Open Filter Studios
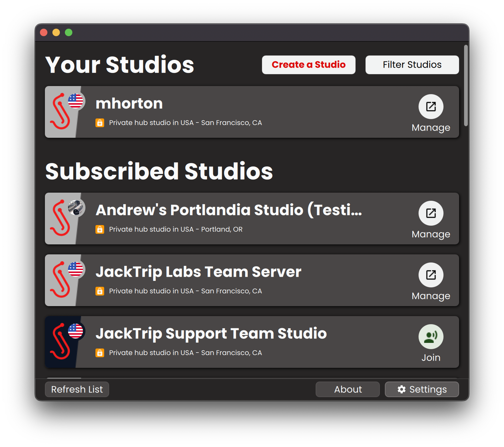 [412, 65]
